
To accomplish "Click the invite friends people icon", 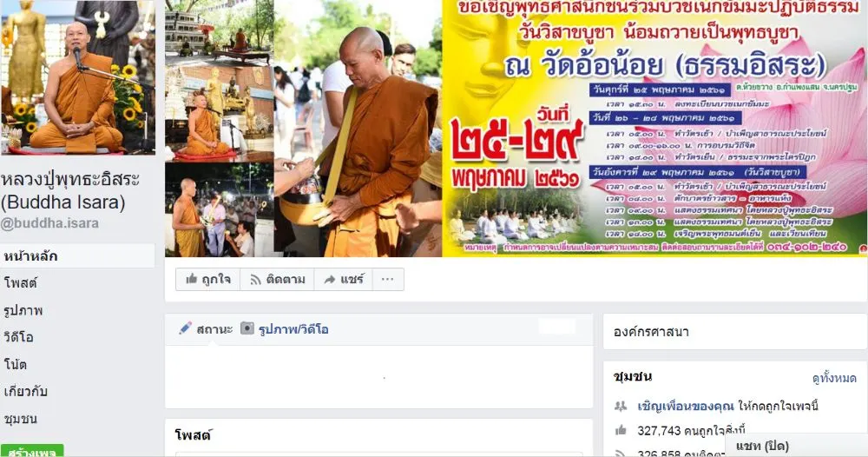I will (x=621, y=406).
